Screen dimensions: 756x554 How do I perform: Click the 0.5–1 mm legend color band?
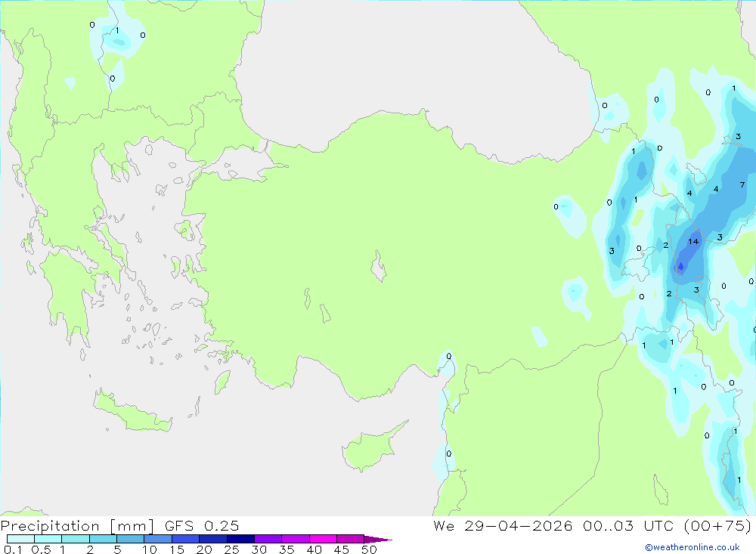pos(48,539)
